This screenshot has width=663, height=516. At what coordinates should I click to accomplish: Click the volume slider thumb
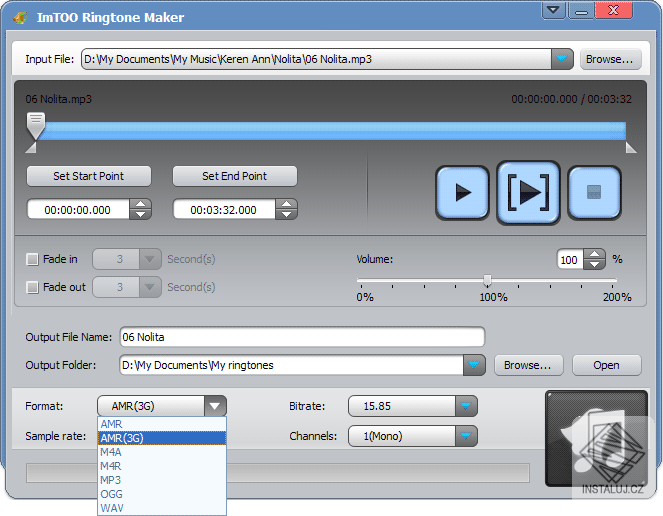[487, 280]
